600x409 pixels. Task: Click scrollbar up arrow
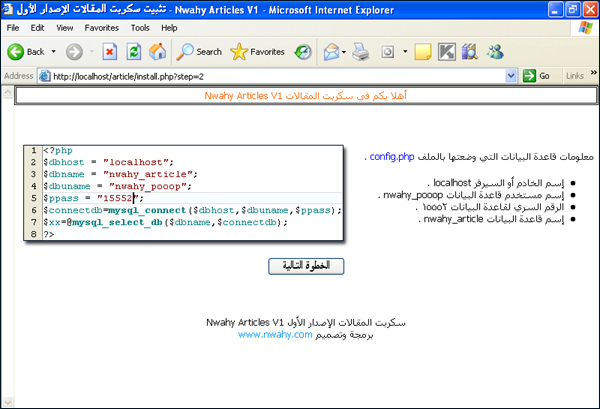click(8, 92)
